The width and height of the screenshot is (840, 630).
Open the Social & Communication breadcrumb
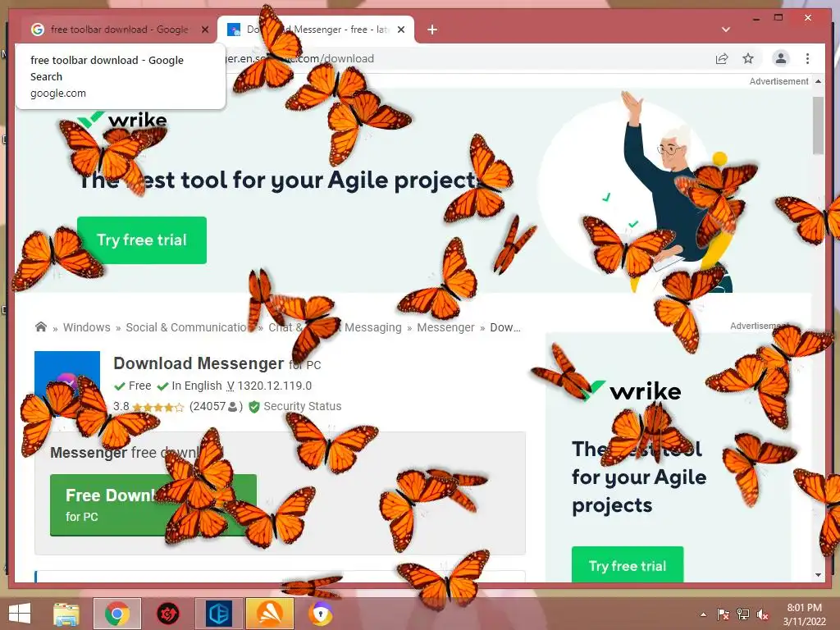[x=188, y=327]
